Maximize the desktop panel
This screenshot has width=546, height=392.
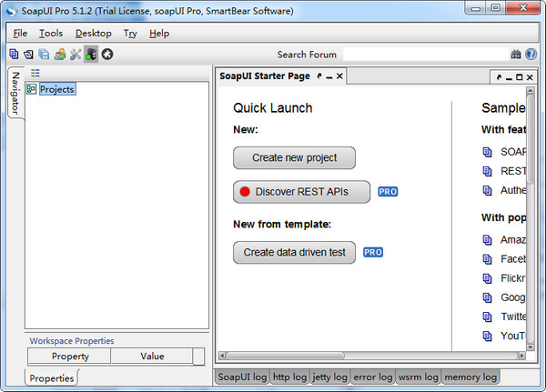520,77
